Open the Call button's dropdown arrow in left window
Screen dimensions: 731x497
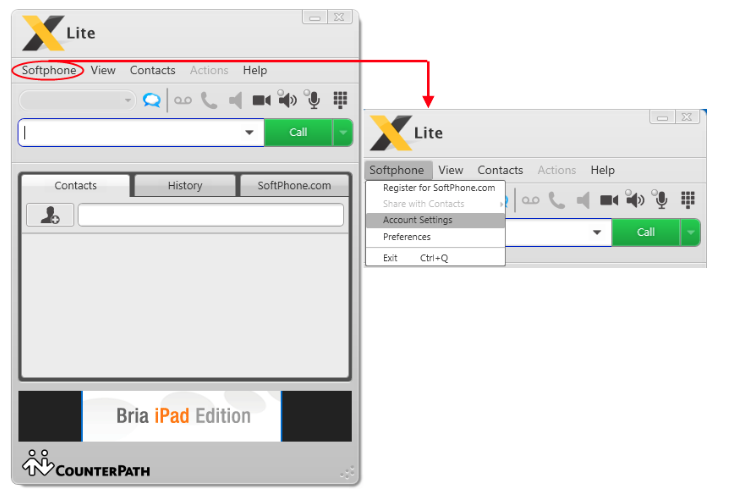tap(343, 132)
